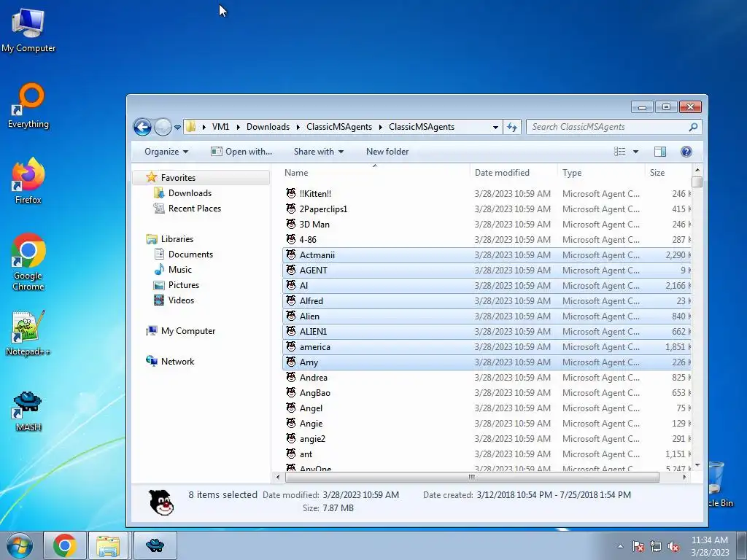747x560 pixels.
Task: Open the Videos library
Action: point(181,300)
